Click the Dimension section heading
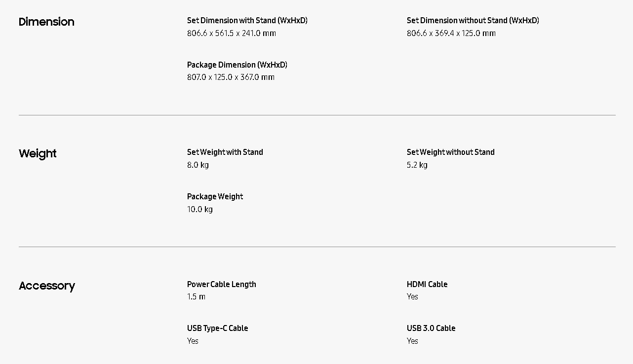This screenshot has height=364, width=633. (x=46, y=22)
